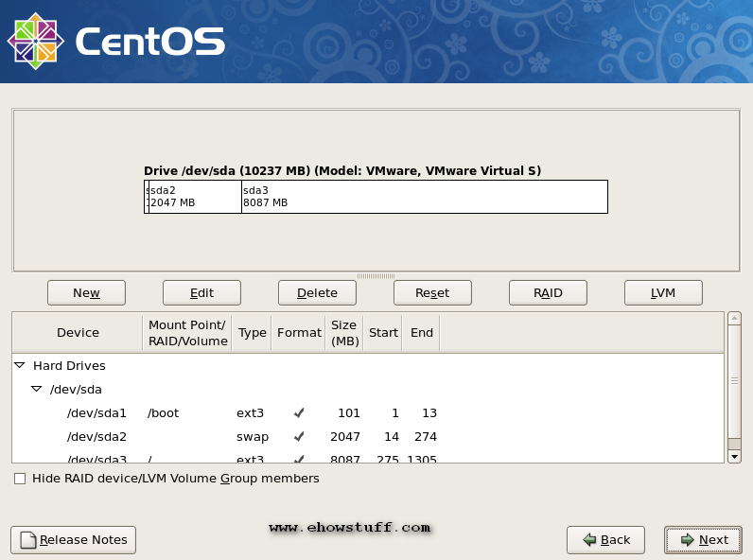Sort by Mount Point/RAID/Volume column header
This screenshot has height=560, width=753.
(187, 333)
